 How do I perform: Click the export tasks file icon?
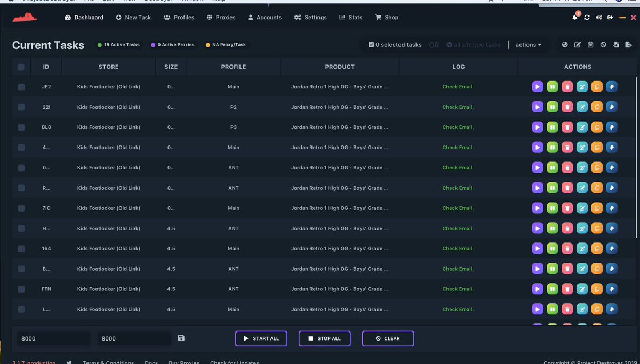click(629, 45)
